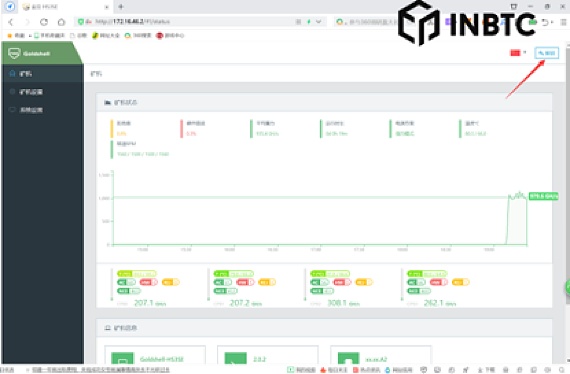
Task: Click the hashrate label badge on chart
Action: (543, 196)
